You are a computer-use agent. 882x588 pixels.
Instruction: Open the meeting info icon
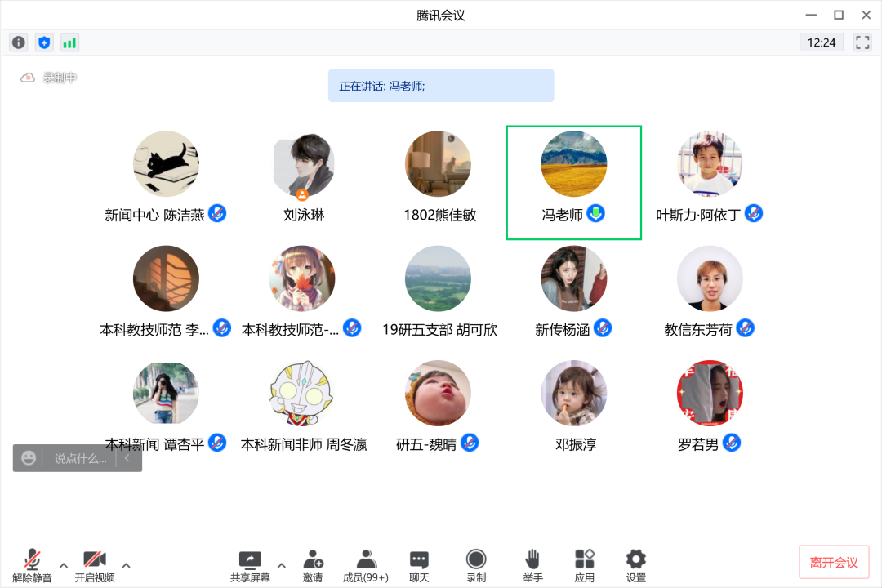point(19,42)
